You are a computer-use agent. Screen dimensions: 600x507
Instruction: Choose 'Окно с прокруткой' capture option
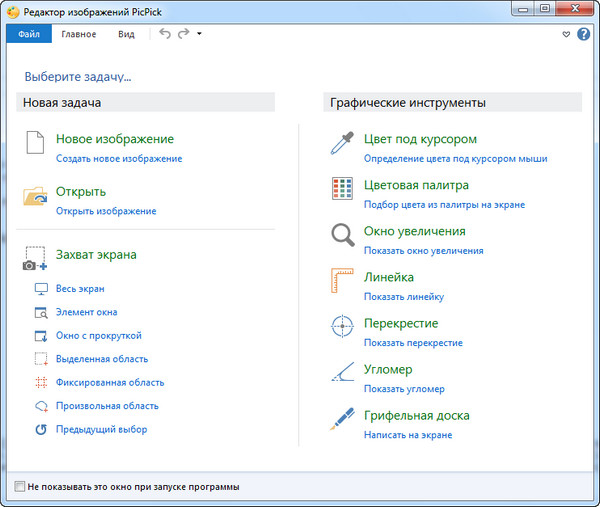click(98, 335)
